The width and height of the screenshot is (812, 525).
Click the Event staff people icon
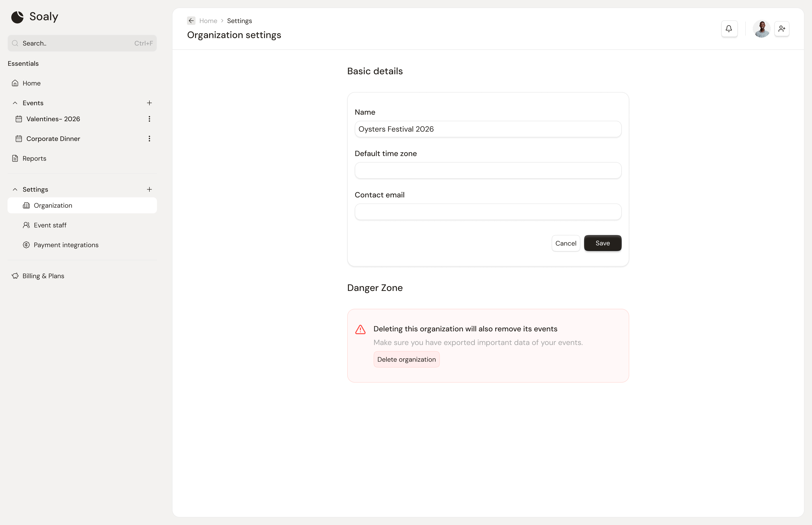(x=26, y=225)
